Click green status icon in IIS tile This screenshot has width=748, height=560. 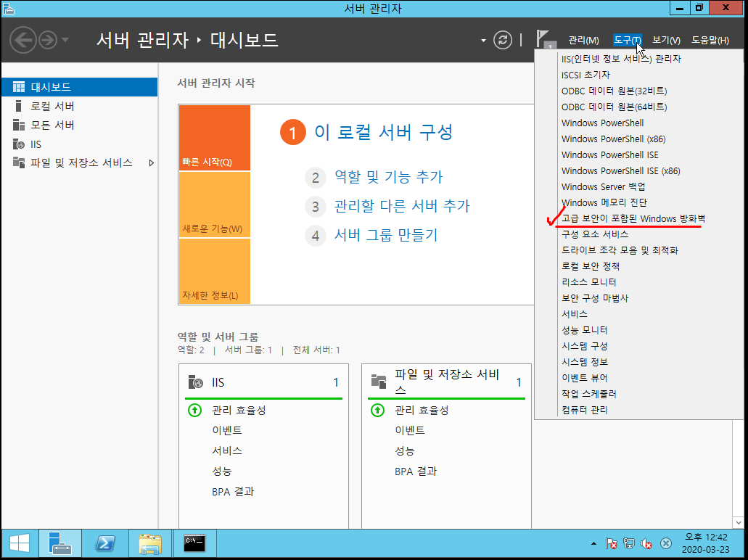[194, 411]
